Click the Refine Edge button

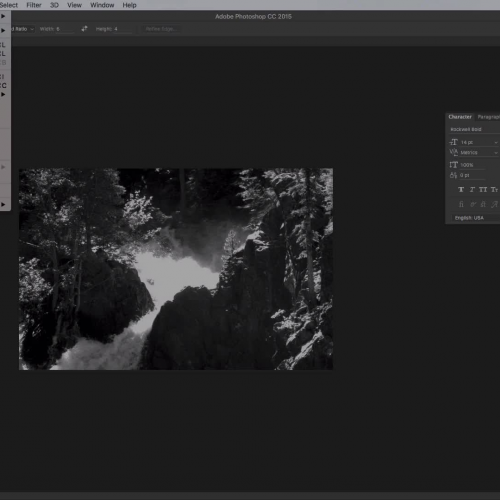coord(161,29)
